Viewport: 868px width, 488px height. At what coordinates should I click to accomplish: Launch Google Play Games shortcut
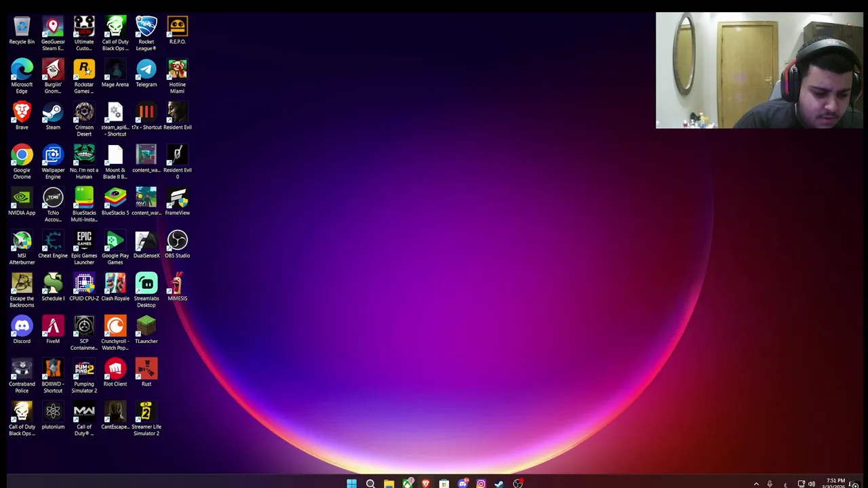(x=115, y=247)
